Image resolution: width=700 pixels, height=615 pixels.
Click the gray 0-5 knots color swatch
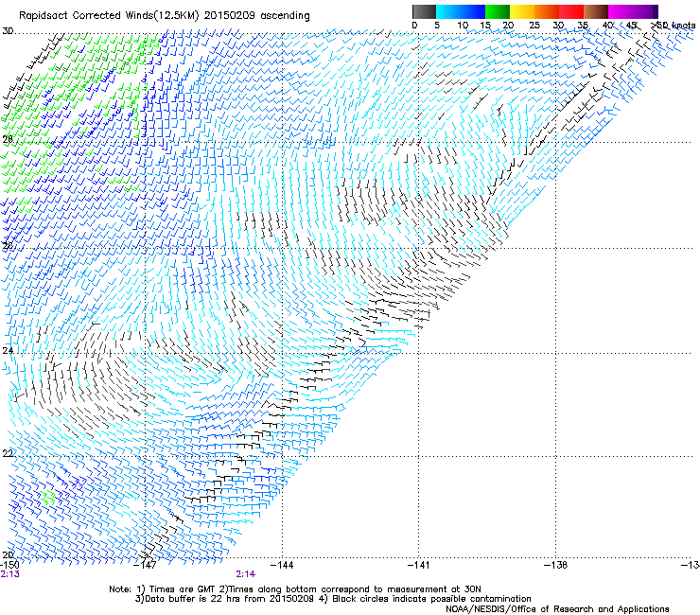424,11
